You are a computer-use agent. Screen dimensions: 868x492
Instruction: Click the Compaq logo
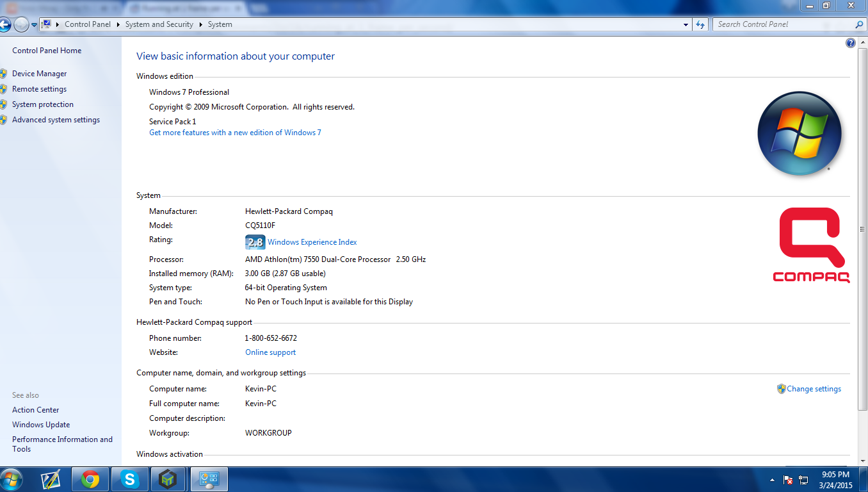tap(811, 245)
